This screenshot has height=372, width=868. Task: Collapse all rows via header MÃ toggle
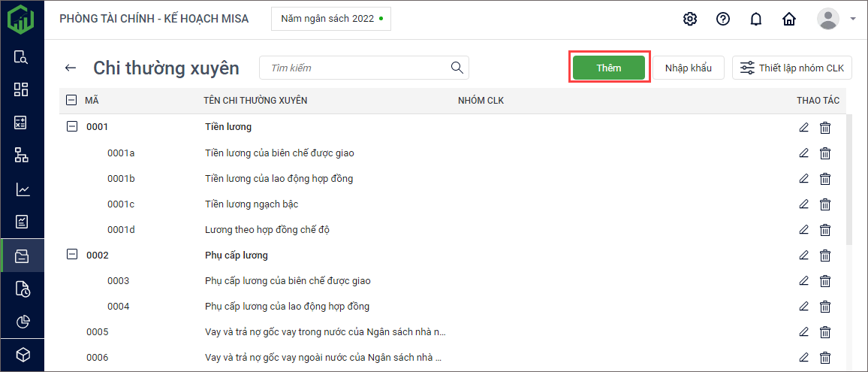72,100
